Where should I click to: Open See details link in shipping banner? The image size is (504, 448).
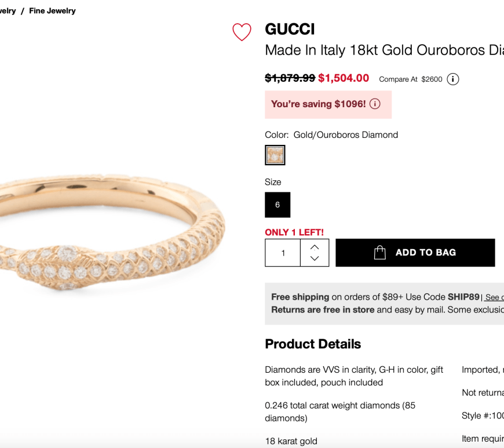[494, 297]
